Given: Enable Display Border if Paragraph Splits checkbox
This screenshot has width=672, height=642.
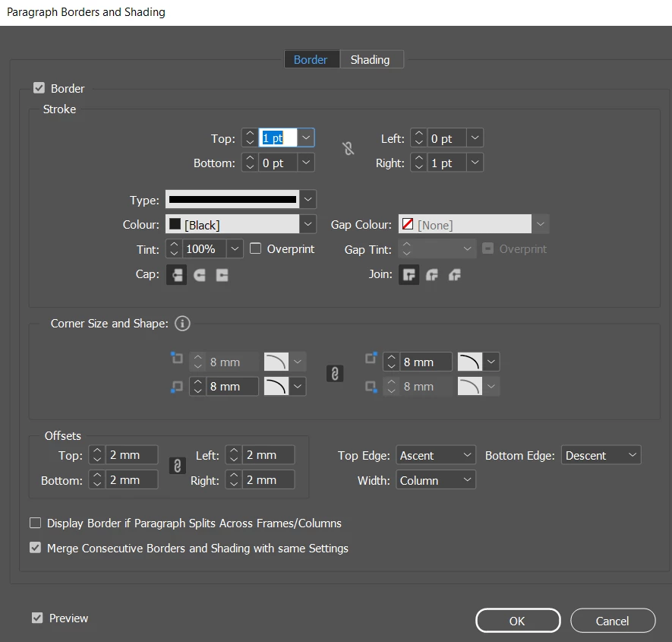Looking at the screenshot, I should tap(35, 523).
